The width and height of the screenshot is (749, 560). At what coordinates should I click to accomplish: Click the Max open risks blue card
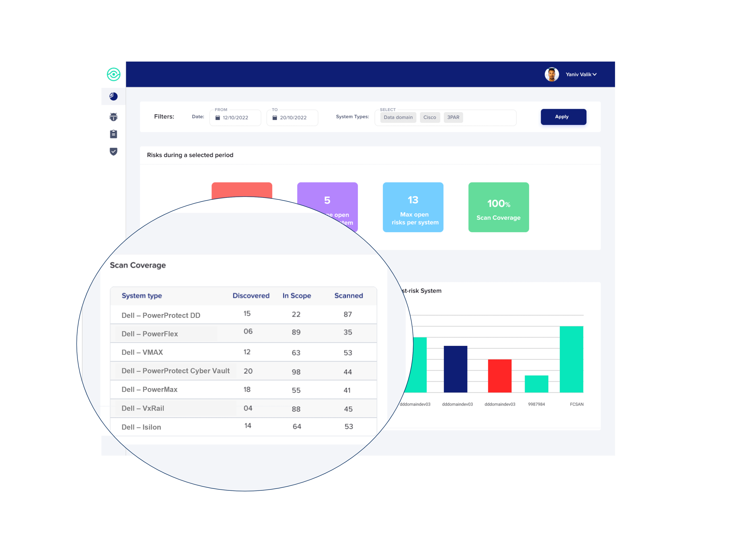point(413,207)
